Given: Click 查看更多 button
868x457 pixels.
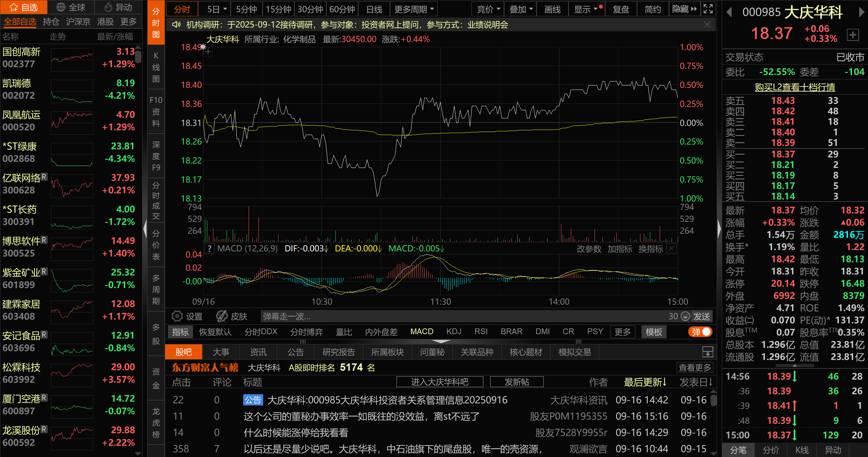Looking at the screenshot, I should [x=695, y=367].
